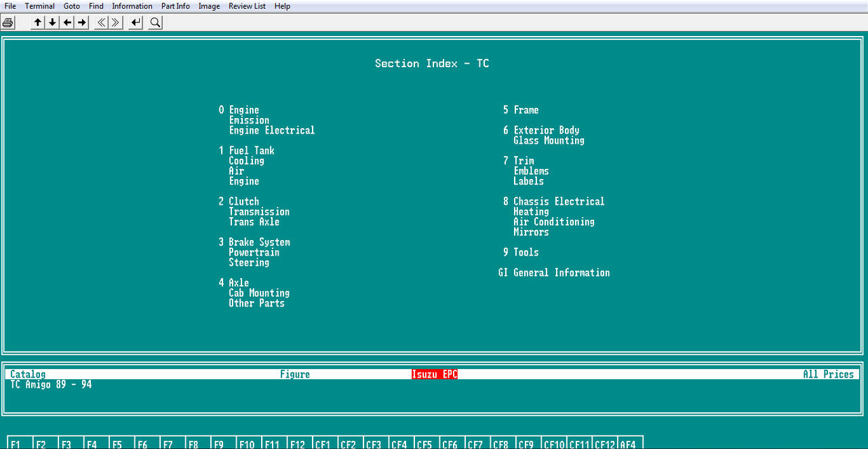Select section 4 Axle
Screen dimensions: 868x449
point(233,283)
